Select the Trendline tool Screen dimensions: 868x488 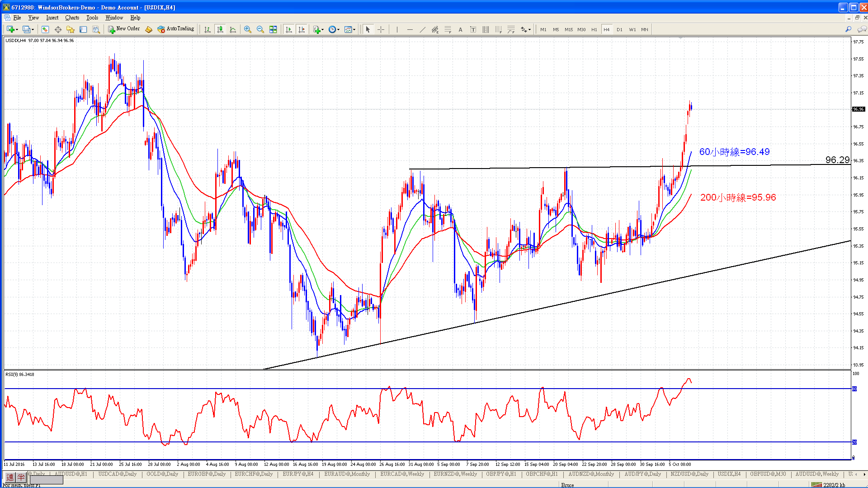[x=422, y=29]
